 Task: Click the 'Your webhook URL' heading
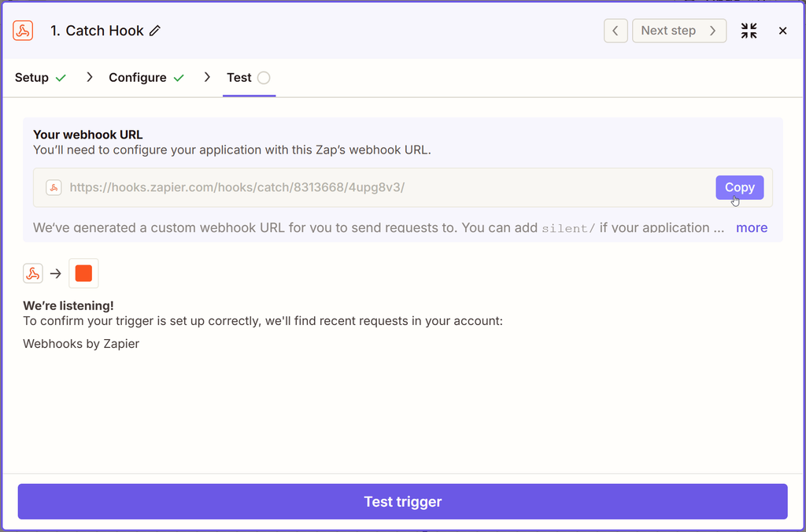(88, 135)
